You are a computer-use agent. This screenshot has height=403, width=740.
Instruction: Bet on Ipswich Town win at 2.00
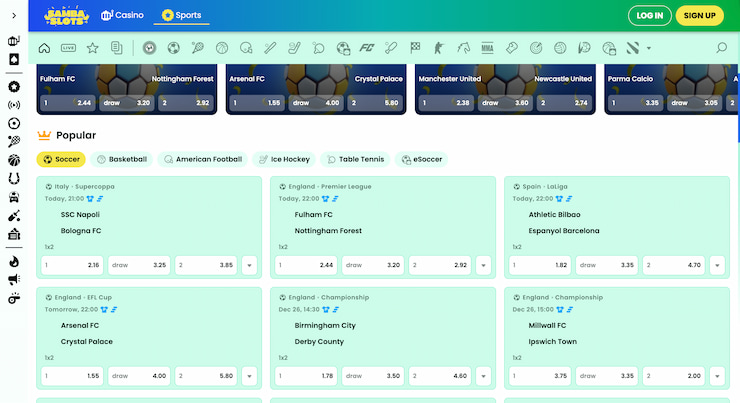pyautogui.click(x=673, y=376)
